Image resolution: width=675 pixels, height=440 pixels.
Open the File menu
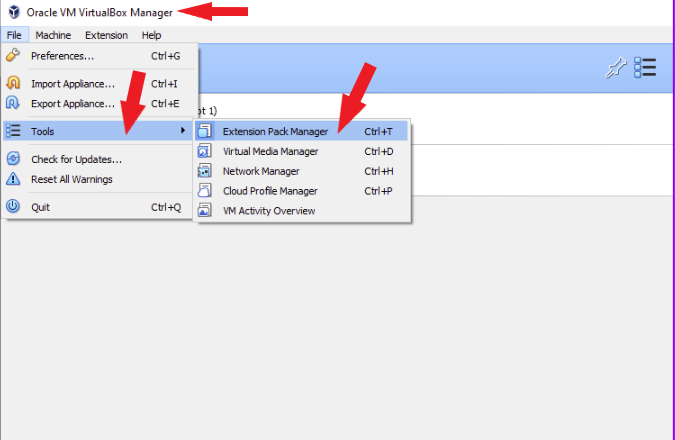tap(14, 35)
